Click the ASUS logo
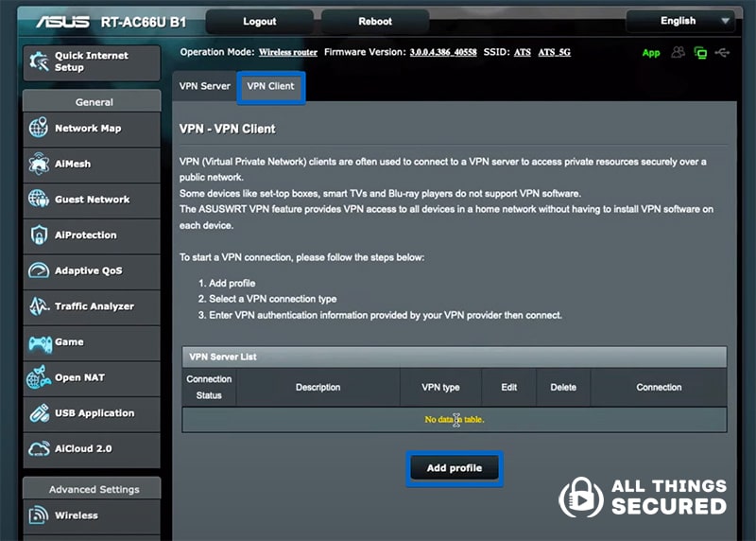The image size is (756, 541). [x=62, y=22]
